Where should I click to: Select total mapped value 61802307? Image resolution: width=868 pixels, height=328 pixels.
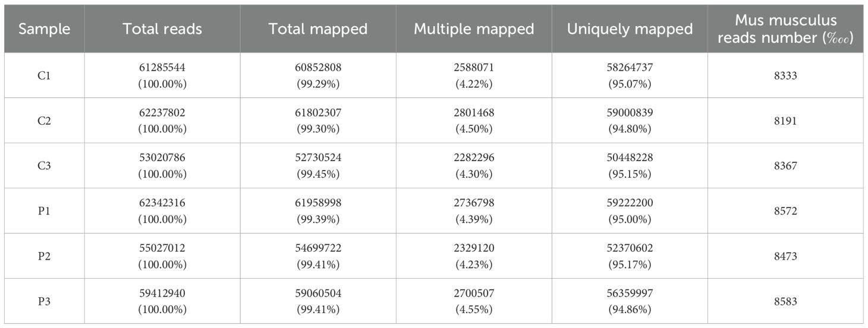click(x=317, y=113)
